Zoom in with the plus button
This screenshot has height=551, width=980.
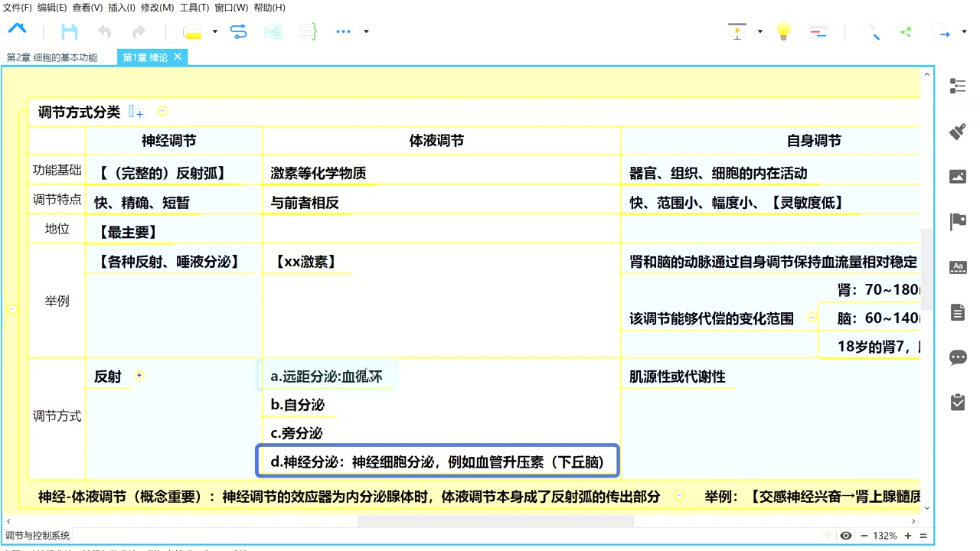tap(909, 536)
